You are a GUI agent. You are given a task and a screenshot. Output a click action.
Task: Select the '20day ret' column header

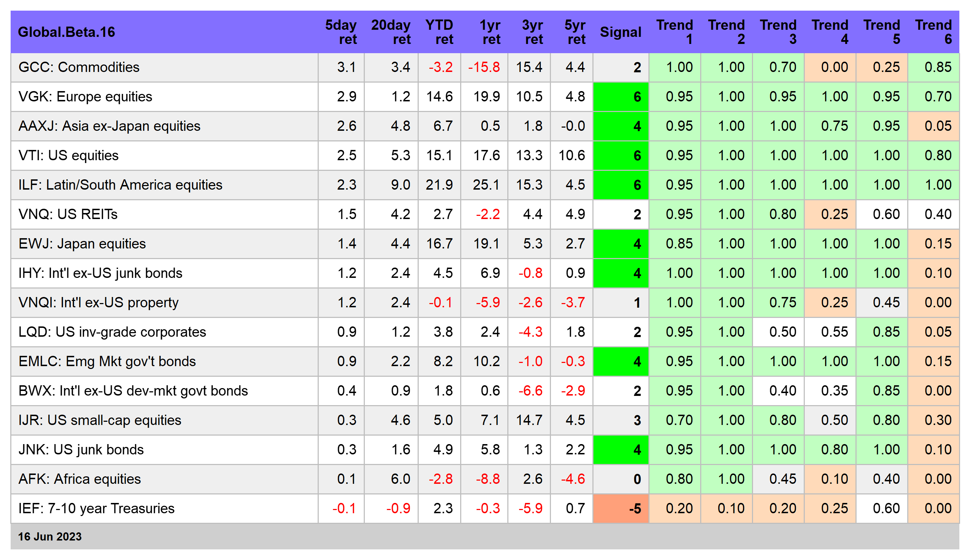(391, 32)
